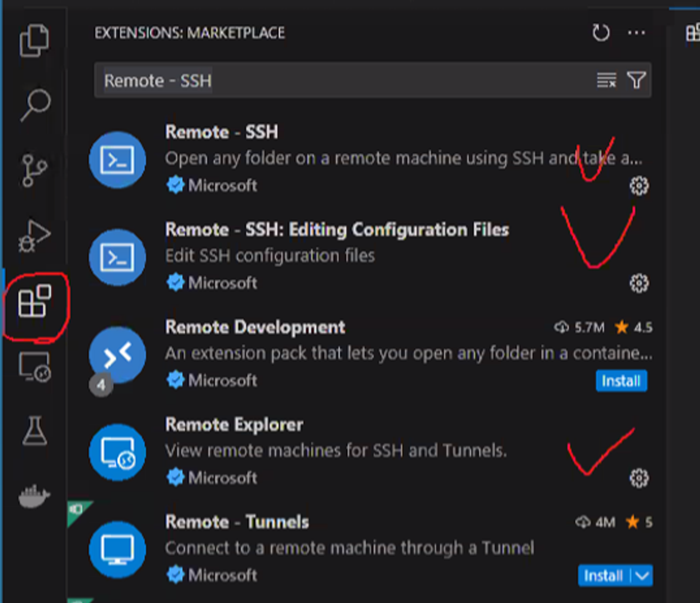Image resolution: width=700 pixels, height=603 pixels.
Task: Open the Remote - SSH extension title
Action: pos(222,132)
